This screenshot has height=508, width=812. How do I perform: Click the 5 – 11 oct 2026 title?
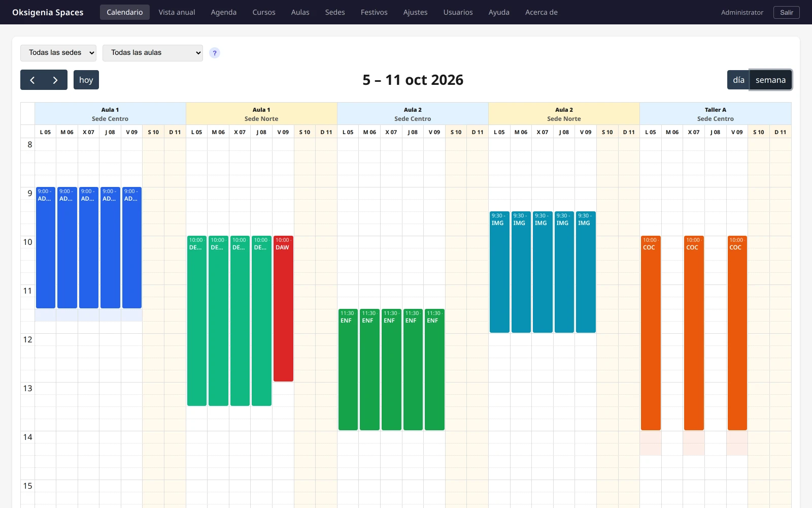(413, 80)
